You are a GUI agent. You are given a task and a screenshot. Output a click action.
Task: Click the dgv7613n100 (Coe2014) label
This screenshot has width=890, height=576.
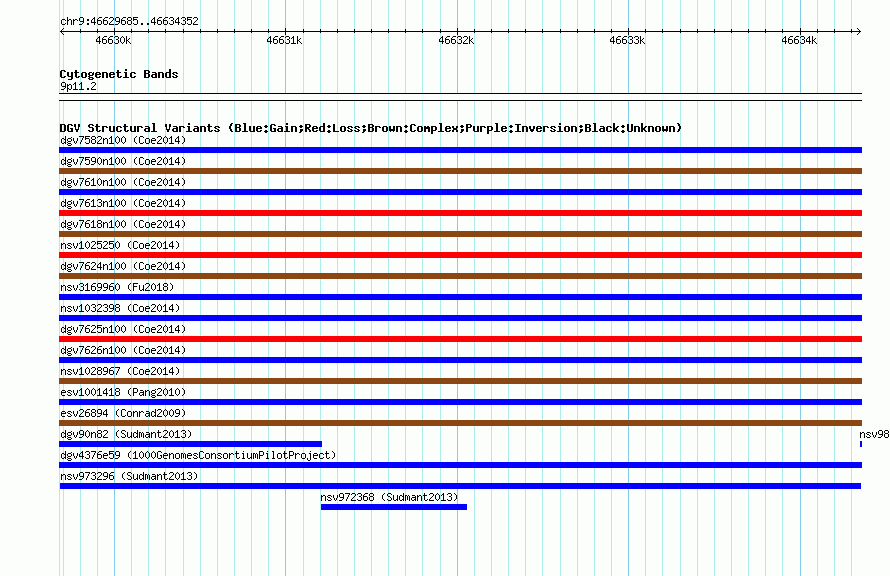click(x=123, y=203)
